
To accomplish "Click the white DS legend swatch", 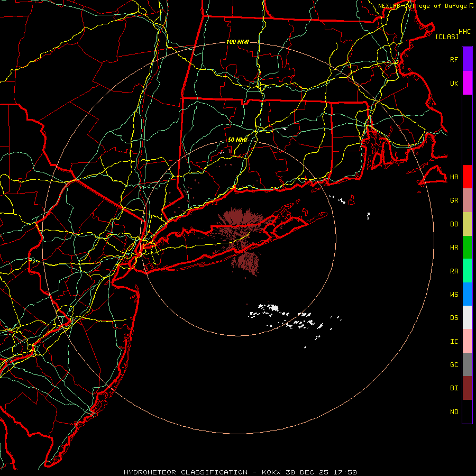I will pos(467,317).
